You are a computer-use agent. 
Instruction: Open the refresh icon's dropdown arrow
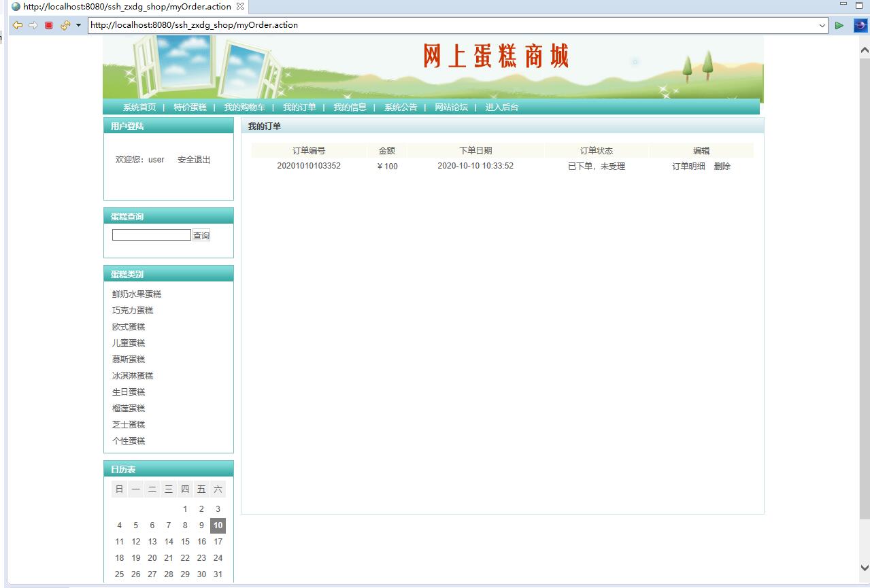[x=78, y=25]
